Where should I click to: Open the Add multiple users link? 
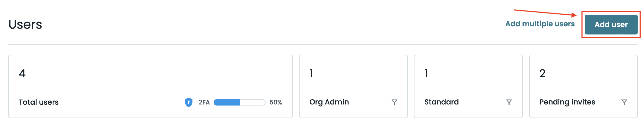click(x=540, y=24)
